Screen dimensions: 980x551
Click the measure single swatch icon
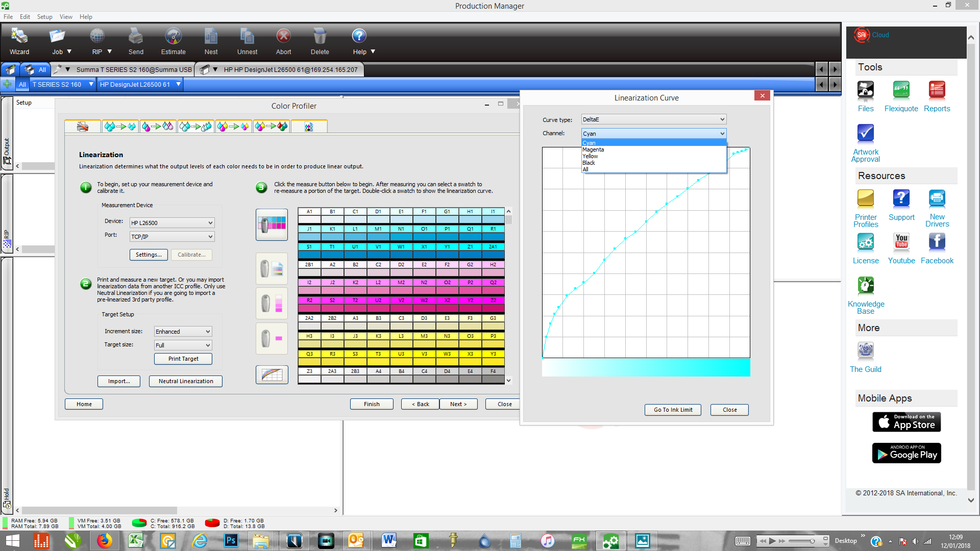tap(272, 338)
